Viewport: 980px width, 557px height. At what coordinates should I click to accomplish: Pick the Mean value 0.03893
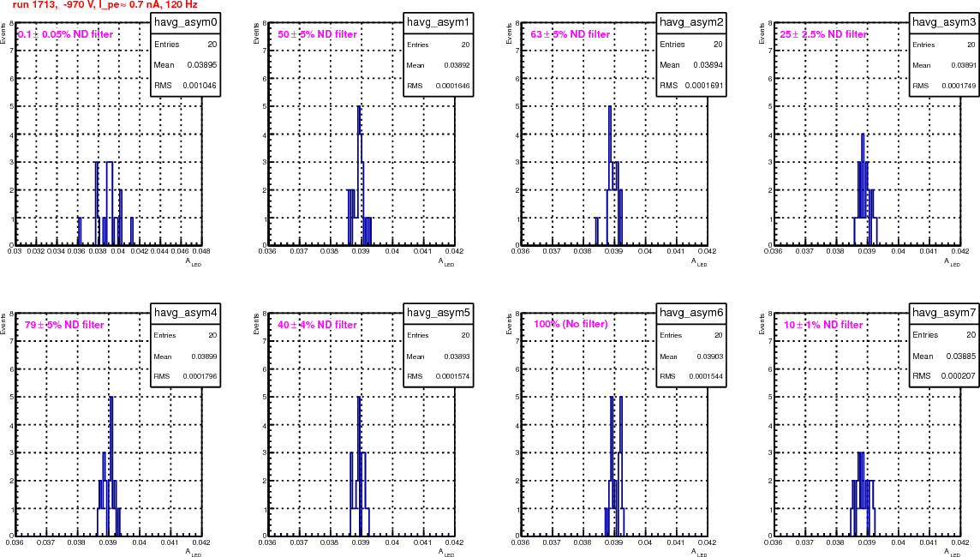point(457,356)
